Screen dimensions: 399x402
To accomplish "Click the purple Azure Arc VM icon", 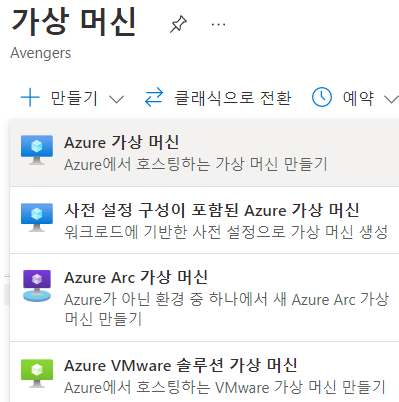I will click(x=37, y=286).
